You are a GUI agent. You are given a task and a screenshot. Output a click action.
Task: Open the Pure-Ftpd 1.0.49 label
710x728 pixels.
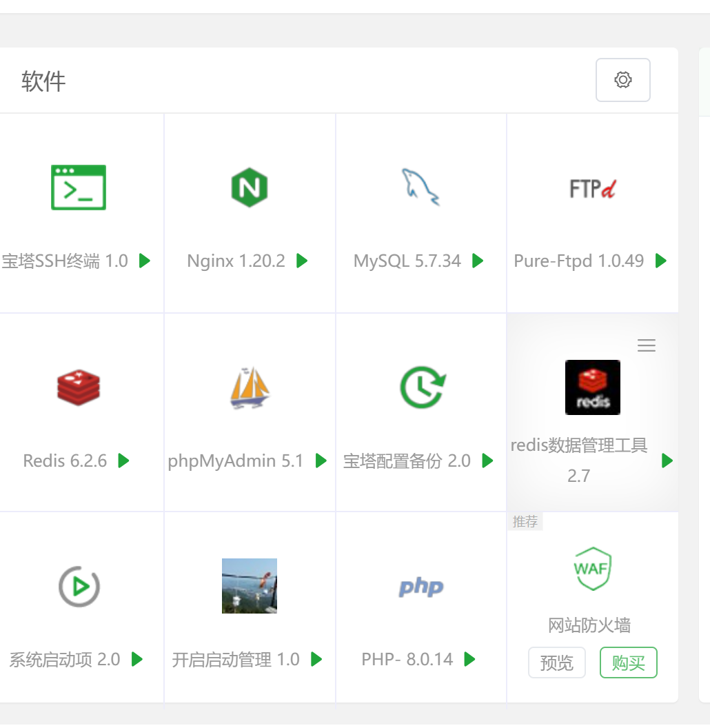(579, 261)
